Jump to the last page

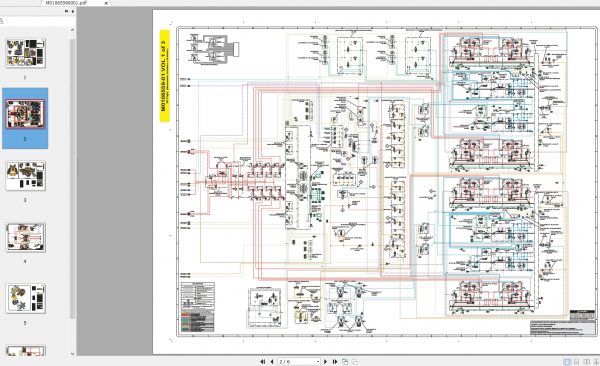click(x=335, y=361)
